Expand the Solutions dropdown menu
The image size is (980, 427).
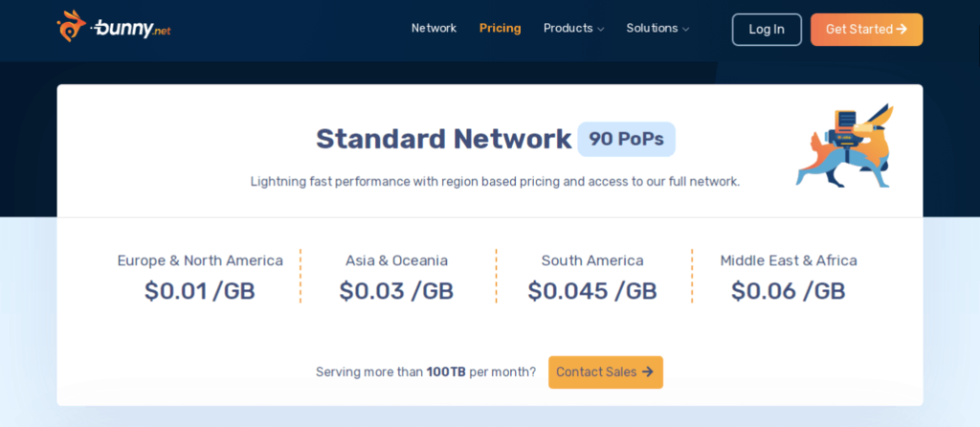click(x=652, y=29)
